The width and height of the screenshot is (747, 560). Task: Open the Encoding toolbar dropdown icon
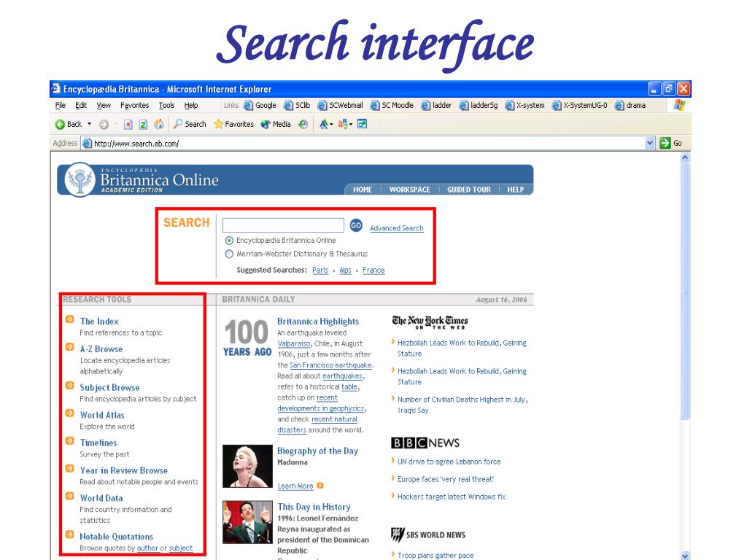click(x=345, y=124)
